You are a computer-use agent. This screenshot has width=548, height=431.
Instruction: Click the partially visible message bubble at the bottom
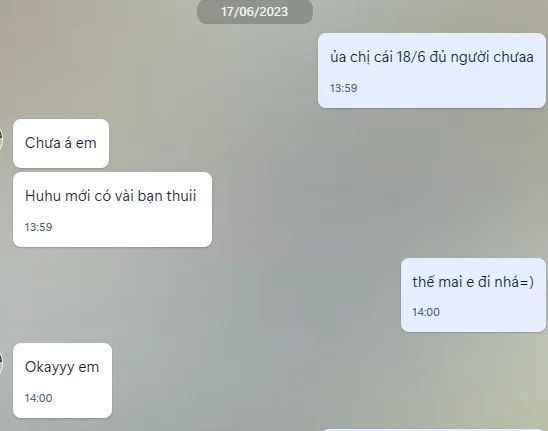coord(433,430)
